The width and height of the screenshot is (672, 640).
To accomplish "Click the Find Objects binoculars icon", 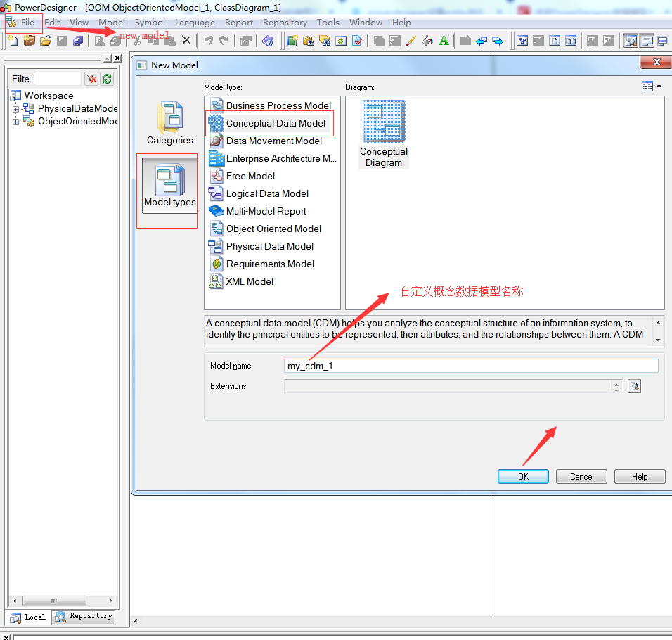I will point(325,41).
